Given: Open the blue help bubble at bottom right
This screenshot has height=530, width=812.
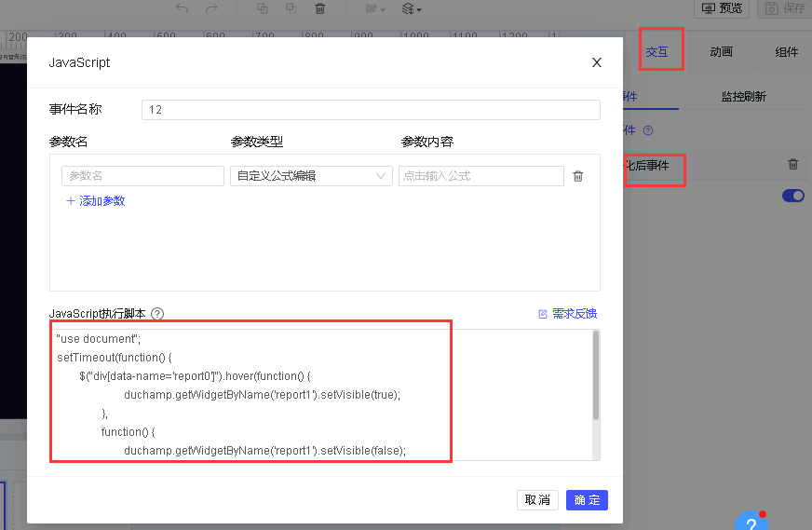Looking at the screenshot, I should (751, 522).
